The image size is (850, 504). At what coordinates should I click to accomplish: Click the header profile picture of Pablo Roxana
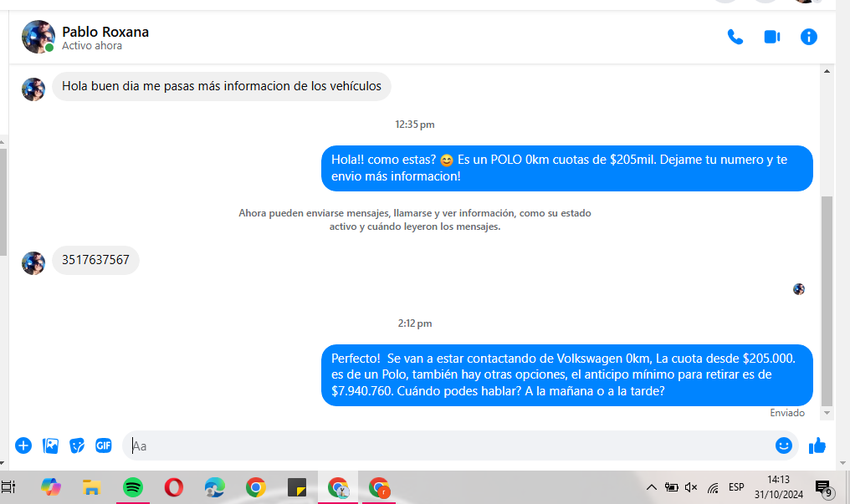point(38,37)
